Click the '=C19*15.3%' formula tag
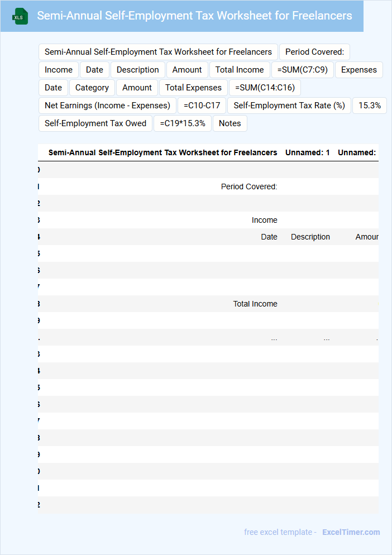Image resolution: width=392 pixels, height=555 pixels. (x=183, y=123)
